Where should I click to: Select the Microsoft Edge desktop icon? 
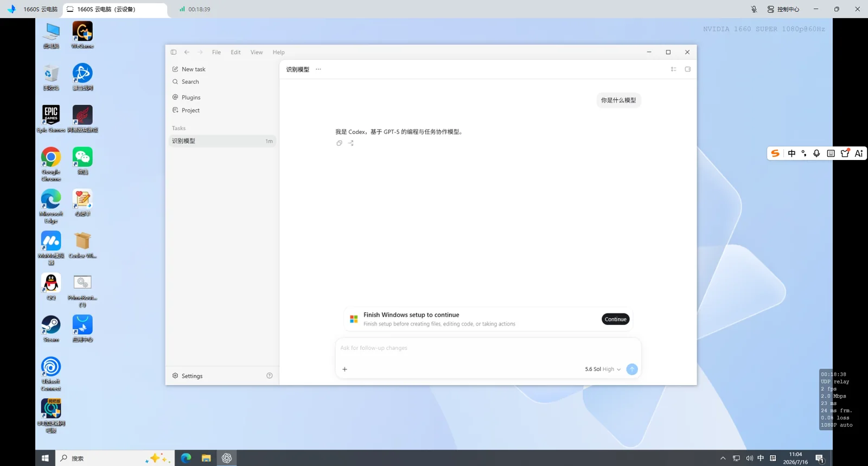pos(51,206)
